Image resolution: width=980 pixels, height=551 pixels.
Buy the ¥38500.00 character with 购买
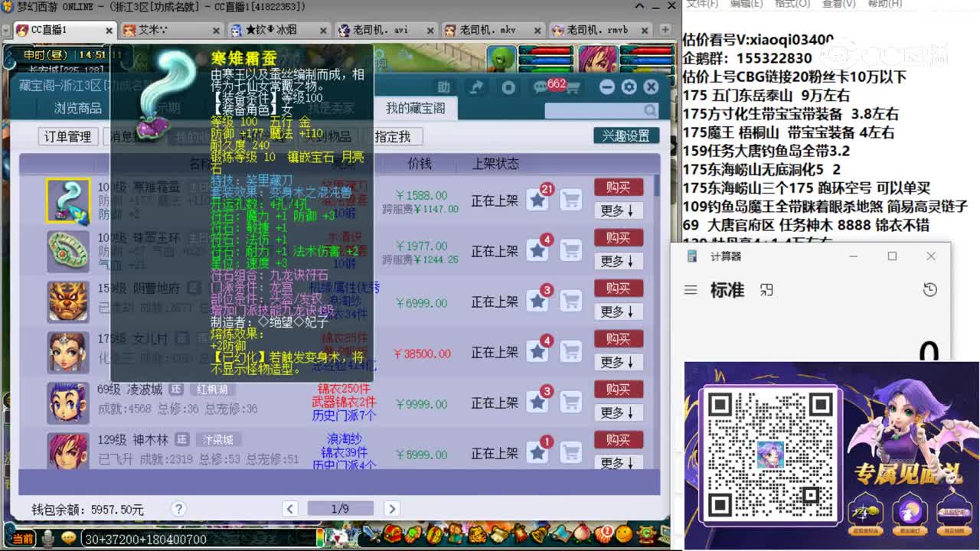[x=618, y=339]
